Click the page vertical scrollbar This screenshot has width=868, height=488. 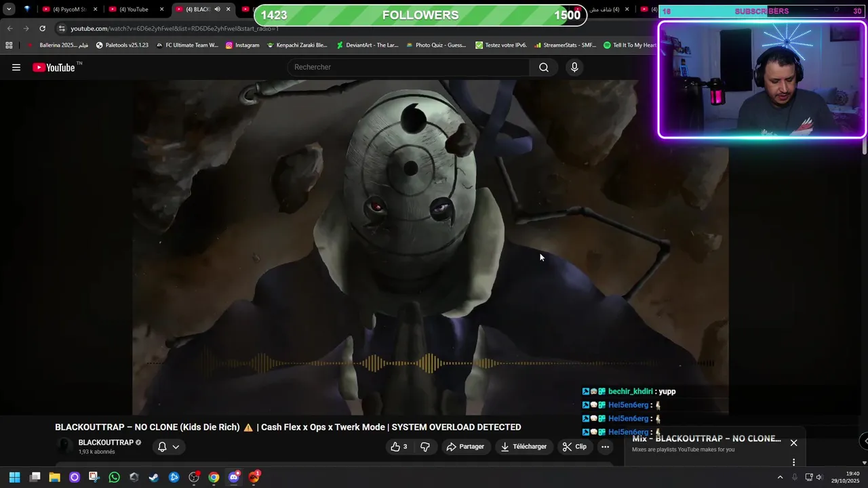864,147
